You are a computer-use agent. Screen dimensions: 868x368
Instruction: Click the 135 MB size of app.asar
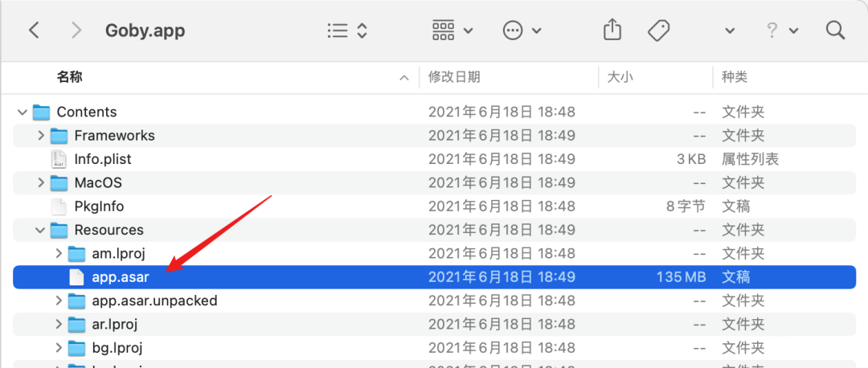681,276
